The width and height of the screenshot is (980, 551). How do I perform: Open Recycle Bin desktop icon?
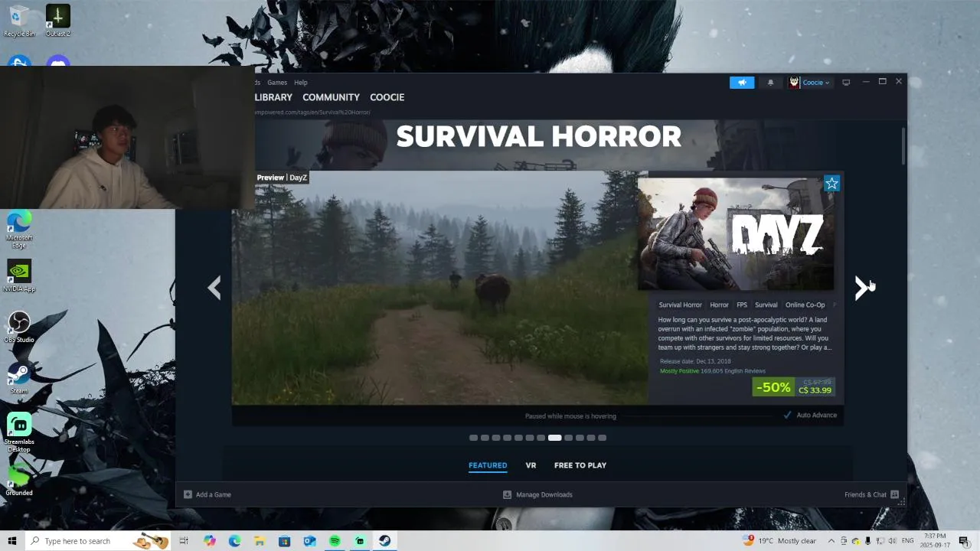point(19,21)
